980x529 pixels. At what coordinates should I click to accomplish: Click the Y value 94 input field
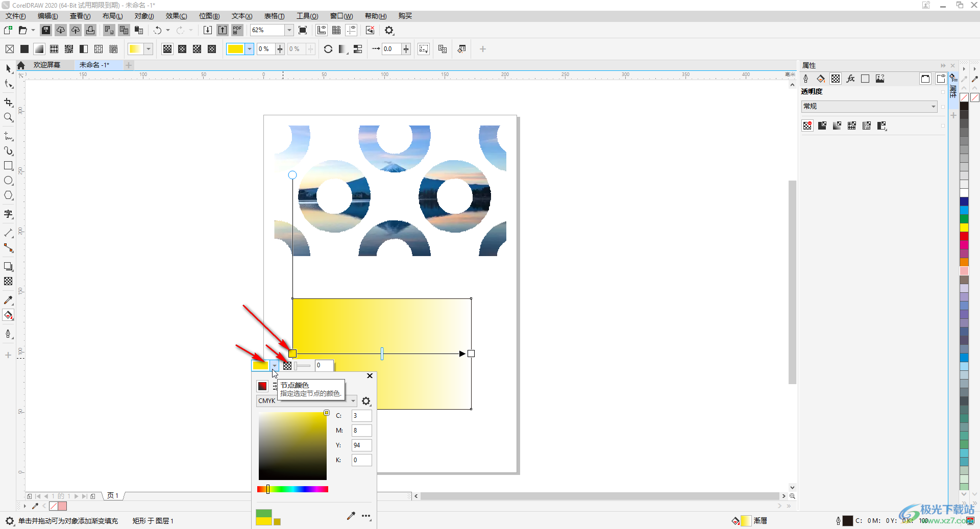click(361, 445)
